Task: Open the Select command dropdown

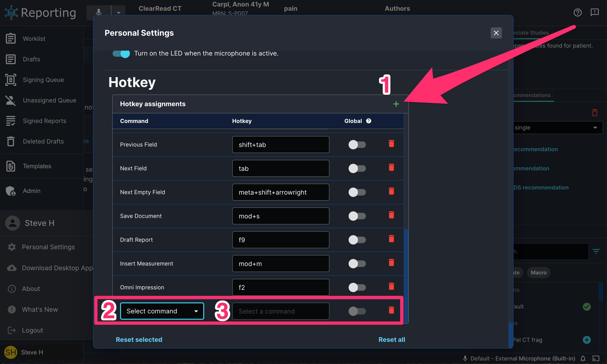Action: point(162,311)
